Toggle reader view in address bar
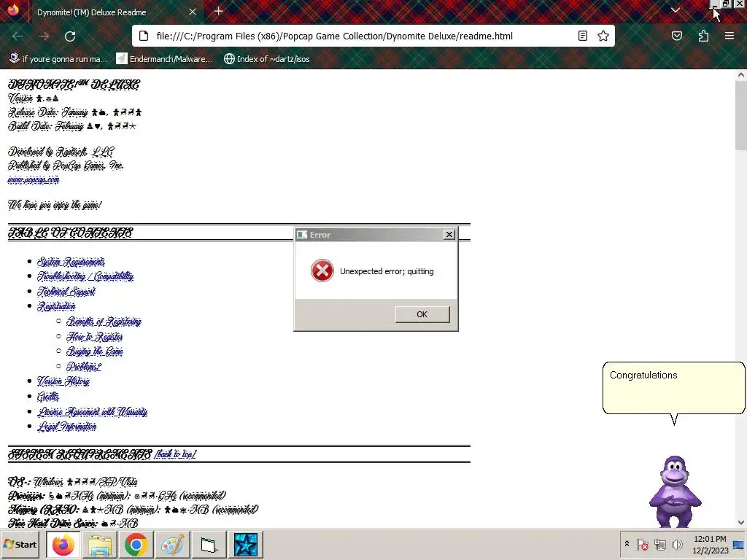 [x=583, y=36]
